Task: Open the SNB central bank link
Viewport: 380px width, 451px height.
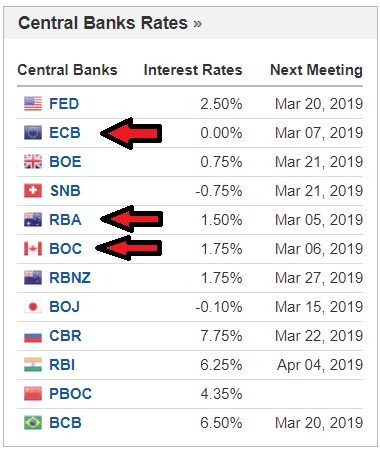Action: click(65, 191)
